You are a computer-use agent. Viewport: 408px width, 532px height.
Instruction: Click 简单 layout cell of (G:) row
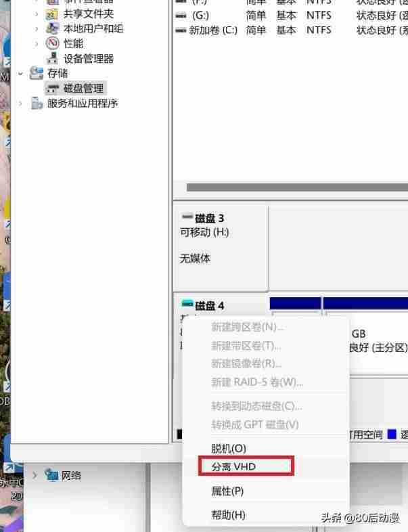click(256, 16)
